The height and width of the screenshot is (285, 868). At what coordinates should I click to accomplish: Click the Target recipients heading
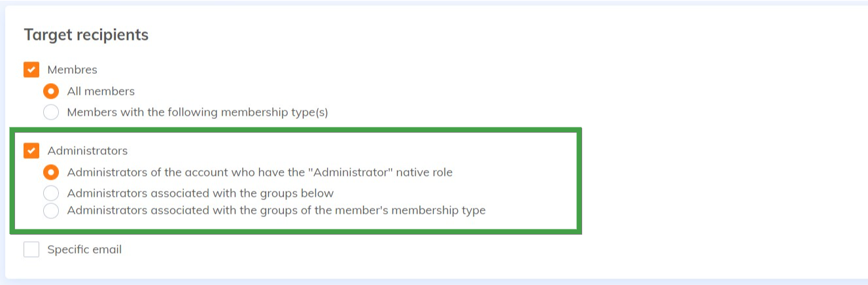click(86, 35)
